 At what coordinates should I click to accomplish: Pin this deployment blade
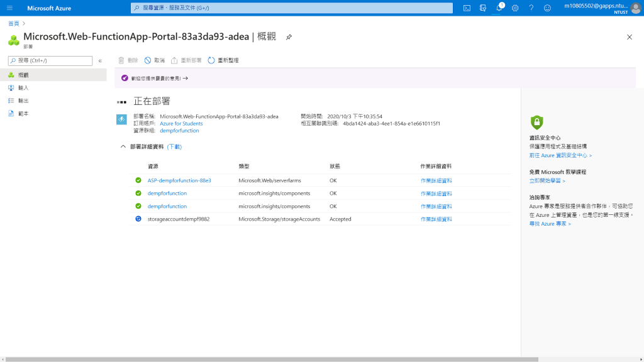click(289, 37)
